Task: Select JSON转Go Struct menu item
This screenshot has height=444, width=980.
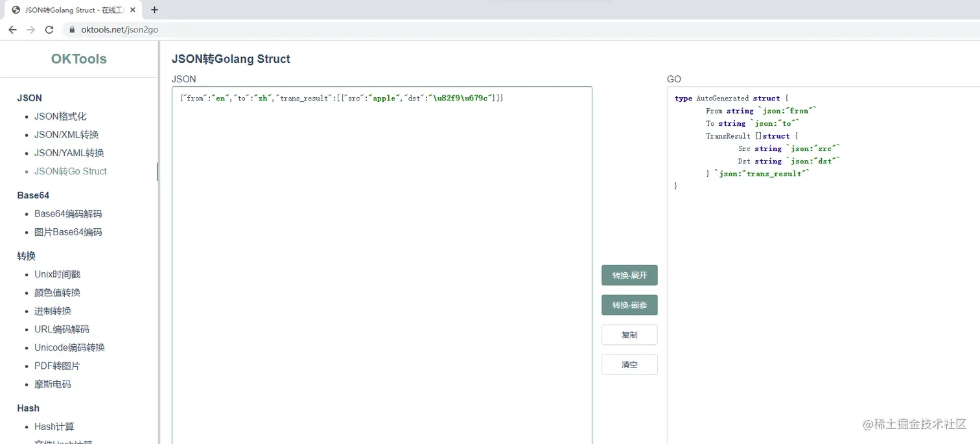Action: click(x=71, y=171)
